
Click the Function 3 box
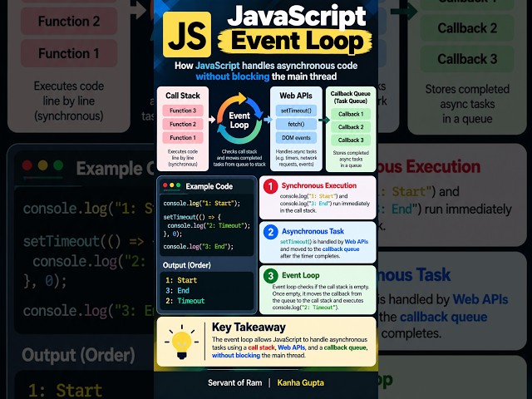click(183, 111)
